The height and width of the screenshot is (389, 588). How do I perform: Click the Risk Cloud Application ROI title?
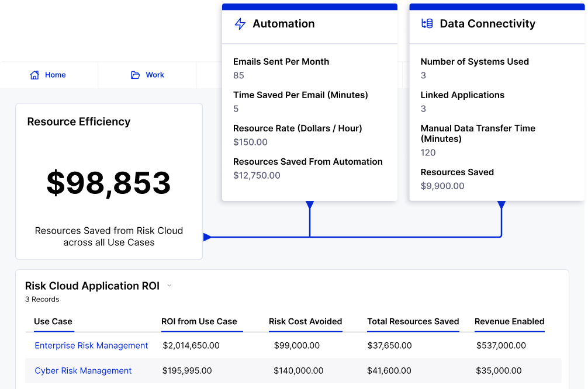(92, 286)
